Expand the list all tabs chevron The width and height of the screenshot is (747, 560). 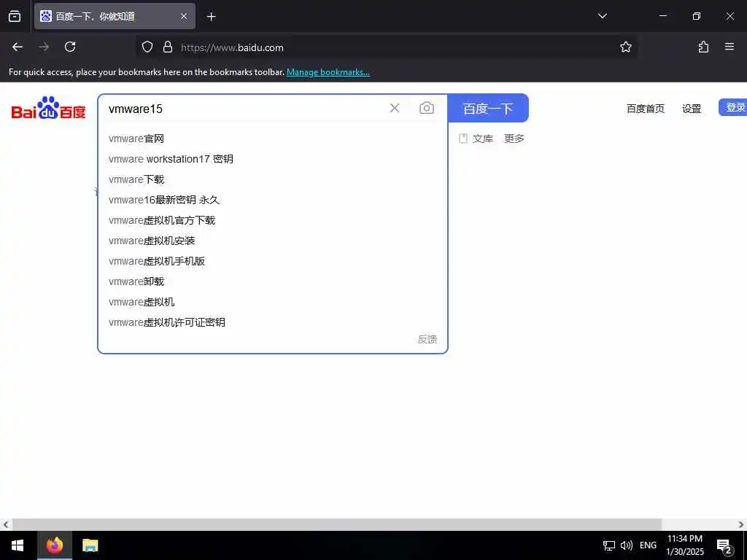point(602,16)
